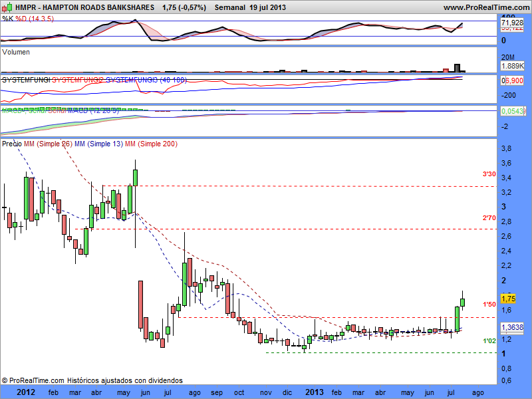Click the 1.889K volume value box
The width and height of the screenshot is (532, 399).
point(513,66)
